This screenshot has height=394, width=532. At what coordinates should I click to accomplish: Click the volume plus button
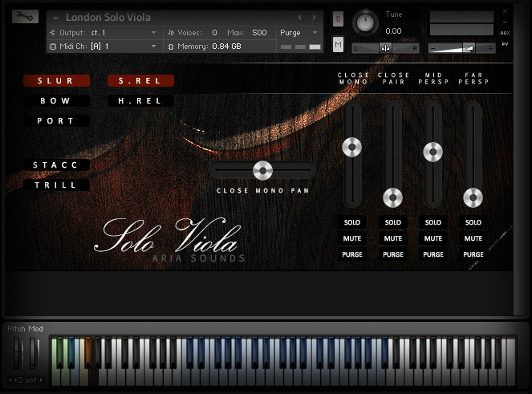490,48
